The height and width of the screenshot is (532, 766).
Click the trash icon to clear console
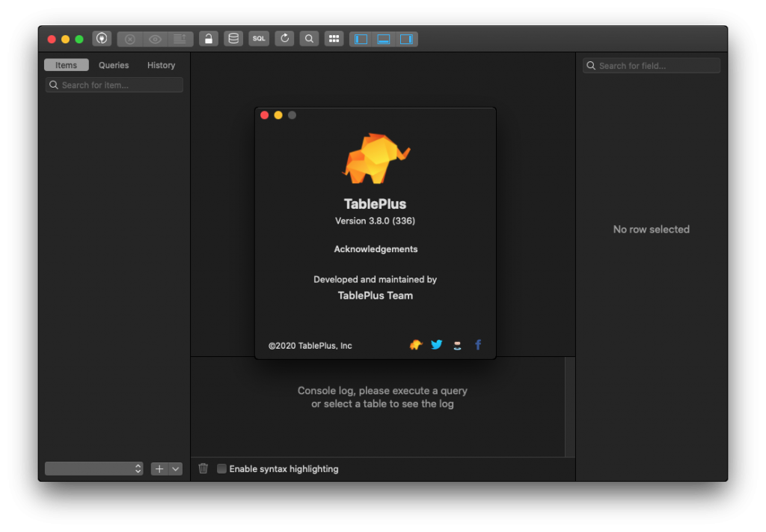pos(203,469)
